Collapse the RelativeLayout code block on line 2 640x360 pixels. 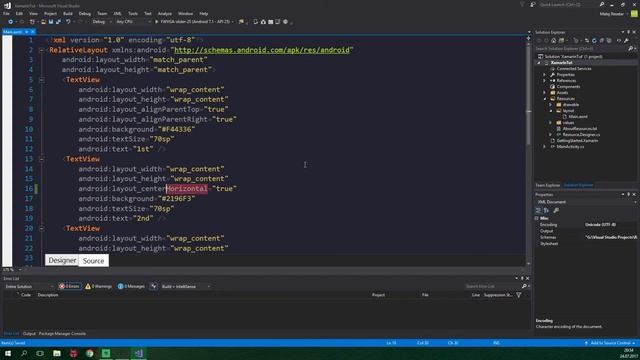click(x=41, y=50)
